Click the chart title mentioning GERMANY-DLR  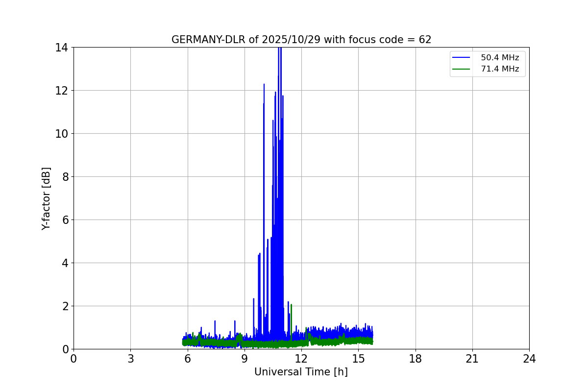click(301, 40)
